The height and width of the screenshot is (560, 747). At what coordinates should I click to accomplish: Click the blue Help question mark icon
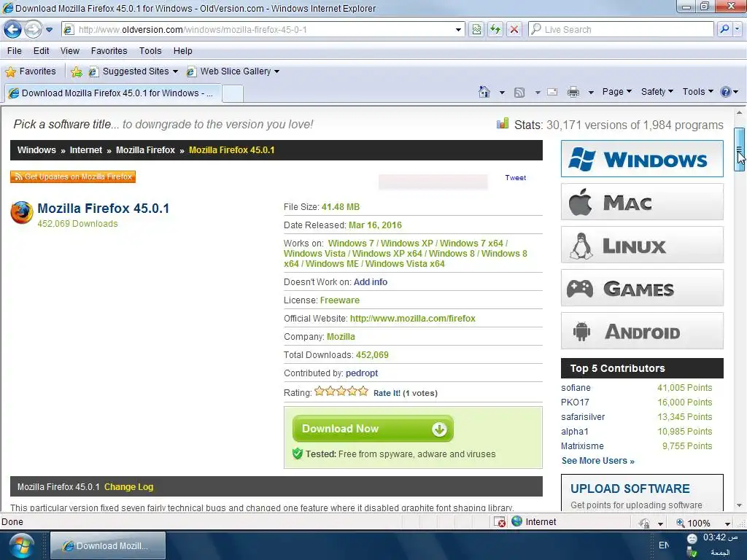726,92
